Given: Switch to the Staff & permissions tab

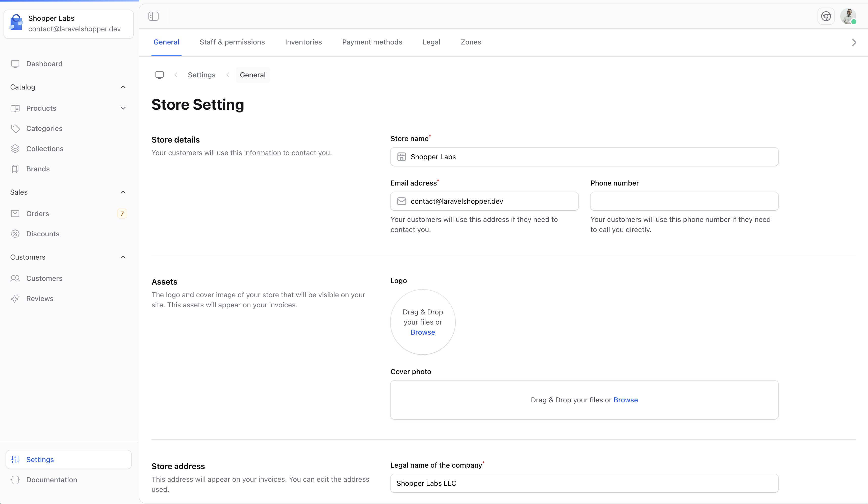Looking at the screenshot, I should tap(232, 42).
